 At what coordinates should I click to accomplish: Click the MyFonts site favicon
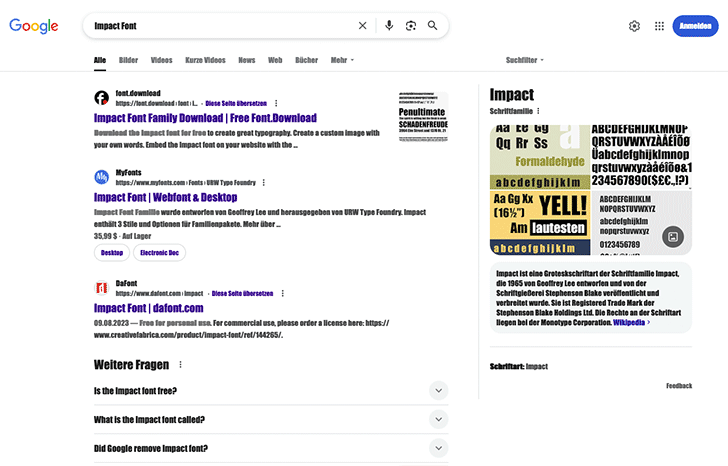[102, 177]
